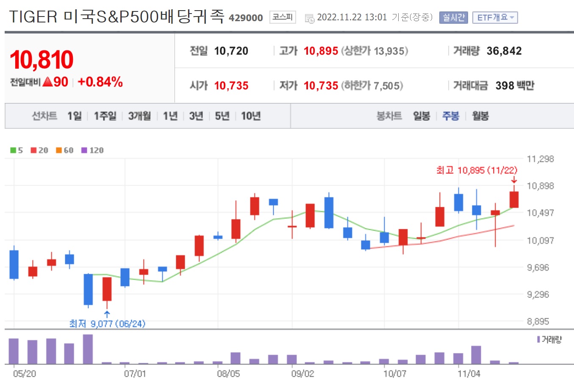Click the +0.84% change value
Screen dimensions: 574x392
(x=100, y=82)
